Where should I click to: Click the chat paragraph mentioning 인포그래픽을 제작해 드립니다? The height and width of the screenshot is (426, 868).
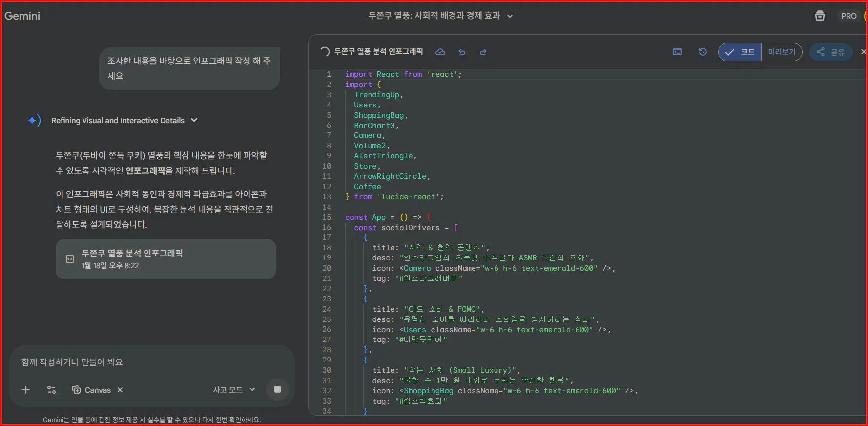[x=162, y=163]
